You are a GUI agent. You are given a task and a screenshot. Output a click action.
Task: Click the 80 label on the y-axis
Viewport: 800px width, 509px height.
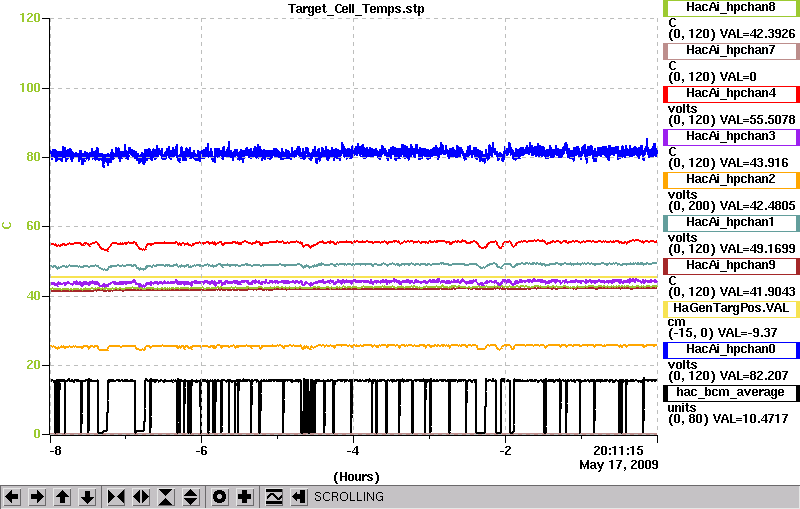coord(33,157)
